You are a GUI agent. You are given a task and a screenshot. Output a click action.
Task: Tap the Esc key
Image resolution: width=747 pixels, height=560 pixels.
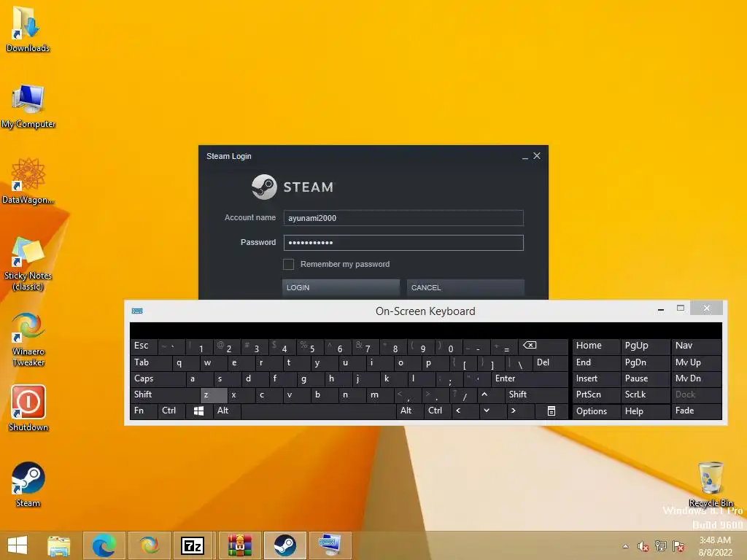click(x=144, y=346)
